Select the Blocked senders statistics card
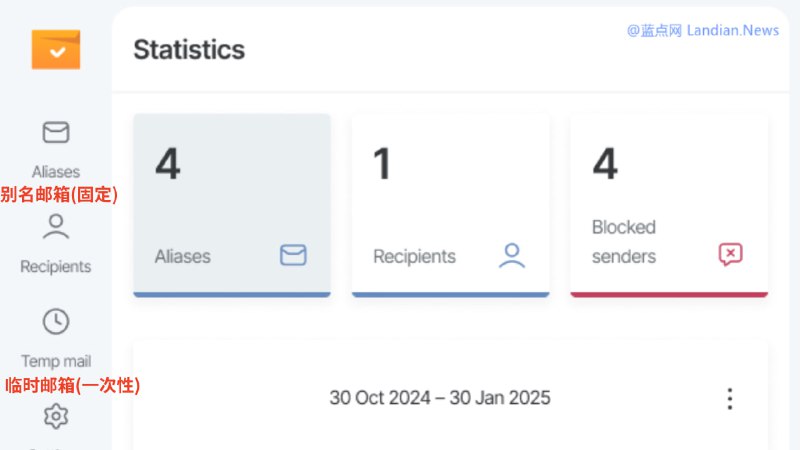Screen dimensions: 800x450 tap(669, 205)
